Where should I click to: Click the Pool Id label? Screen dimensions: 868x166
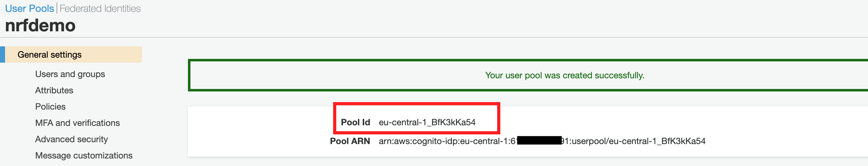tap(355, 122)
